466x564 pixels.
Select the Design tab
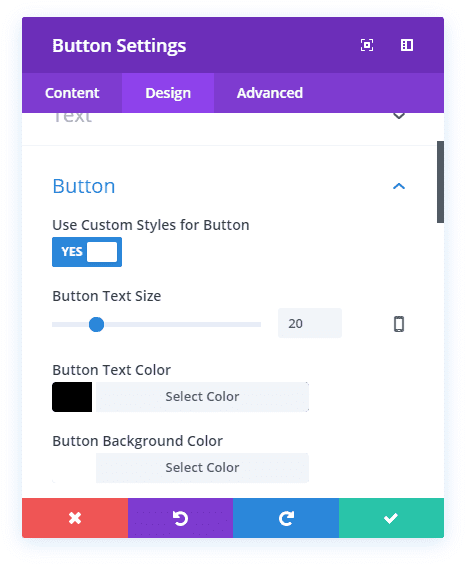coord(168,93)
